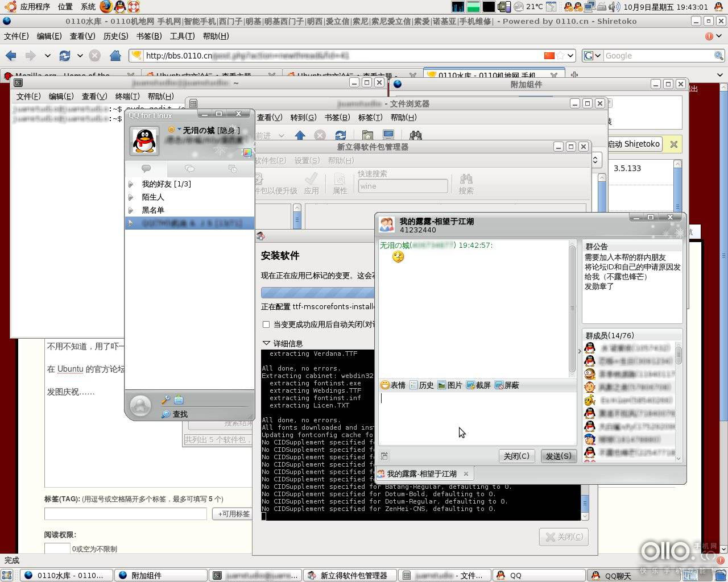
Task: Click the 标签(TAG) input field
Action: pos(126,514)
